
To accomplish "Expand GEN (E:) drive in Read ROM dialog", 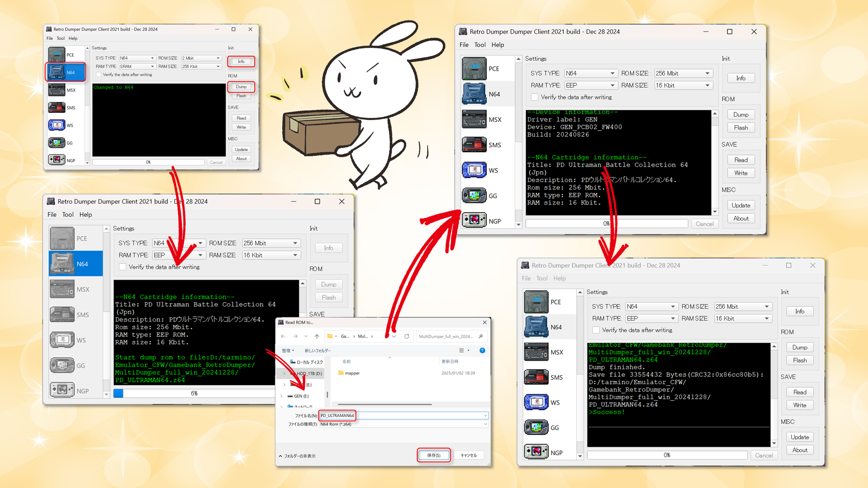I will pyautogui.click(x=282, y=396).
